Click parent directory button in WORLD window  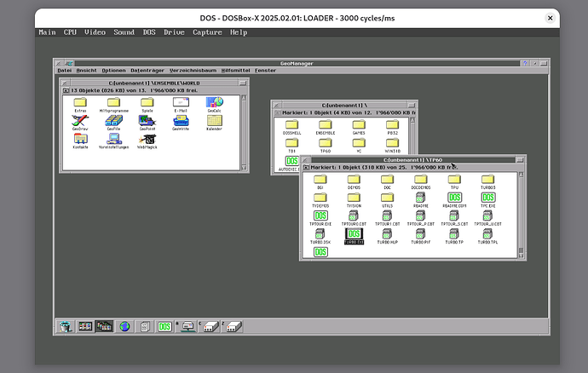[x=66, y=90]
